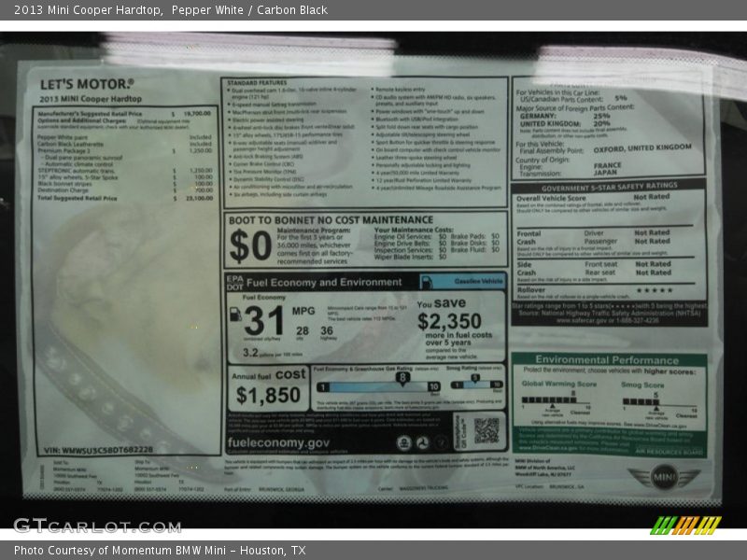Click the large $0 maintenance figure

pos(249,246)
